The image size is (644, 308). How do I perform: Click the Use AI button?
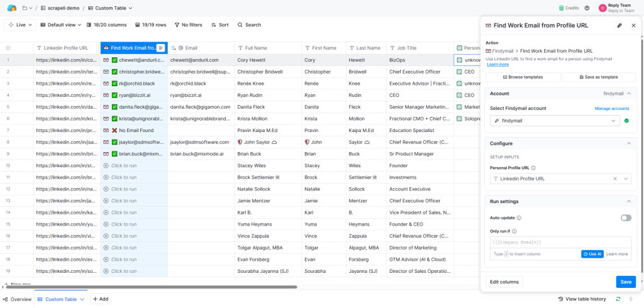click(x=592, y=254)
